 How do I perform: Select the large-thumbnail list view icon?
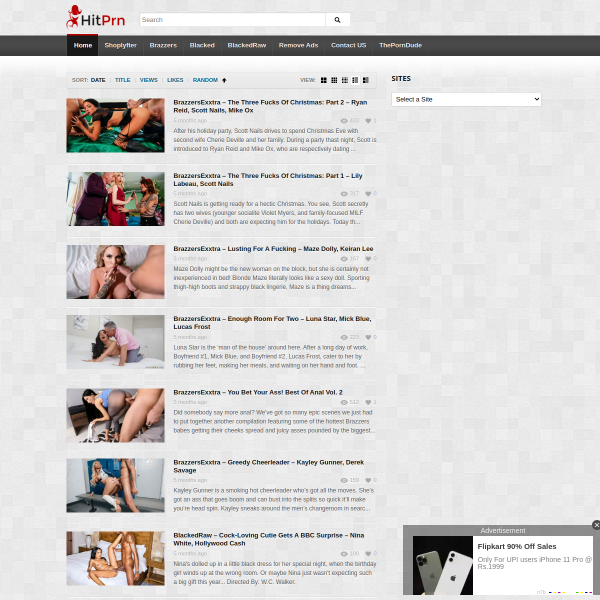(366, 80)
